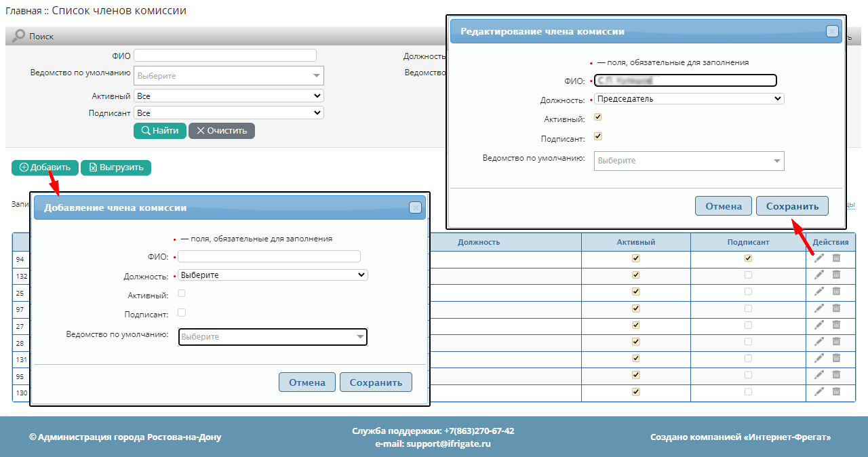This screenshot has height=457, width=868.
Task: Click the trash delete icon in row 131
Action: 836,358
